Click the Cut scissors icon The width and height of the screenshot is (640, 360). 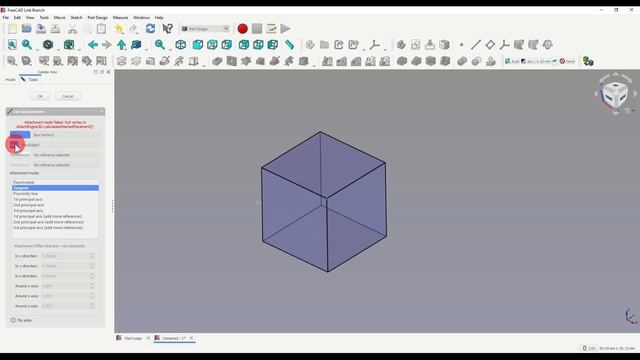pyautogui.click(x=73, y=29)
